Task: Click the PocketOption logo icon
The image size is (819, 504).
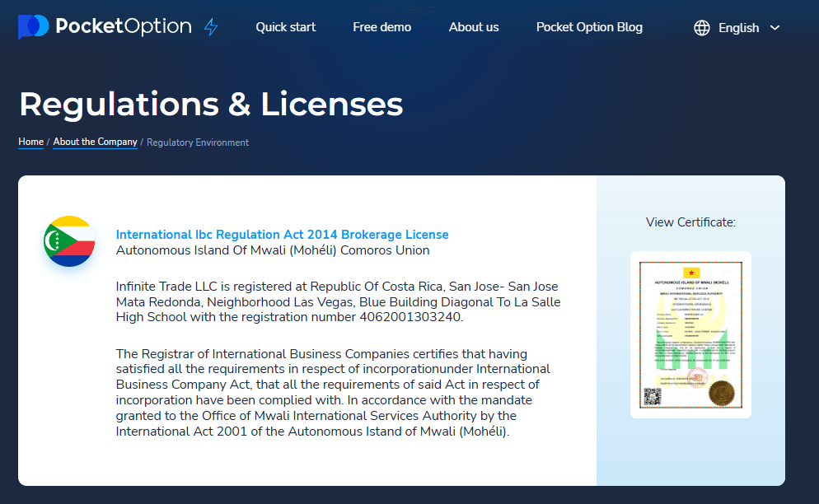Action: pyautogui.click(x=34, y=26)
